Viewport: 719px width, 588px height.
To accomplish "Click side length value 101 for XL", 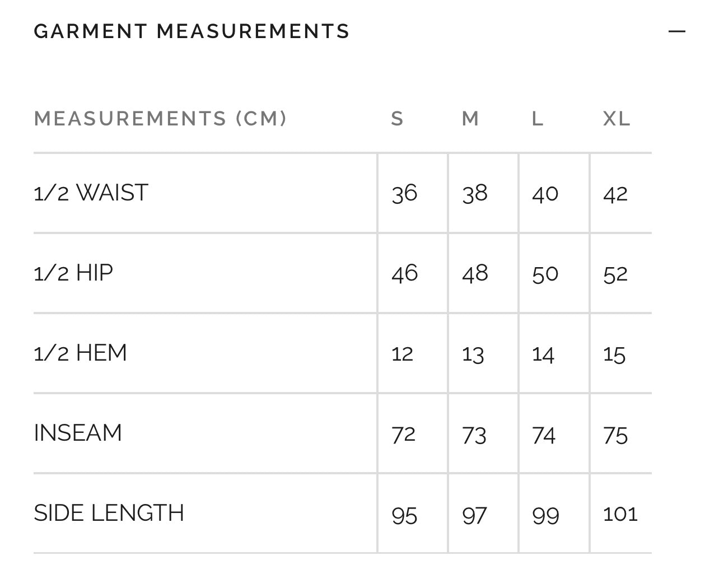I will 620,514.
